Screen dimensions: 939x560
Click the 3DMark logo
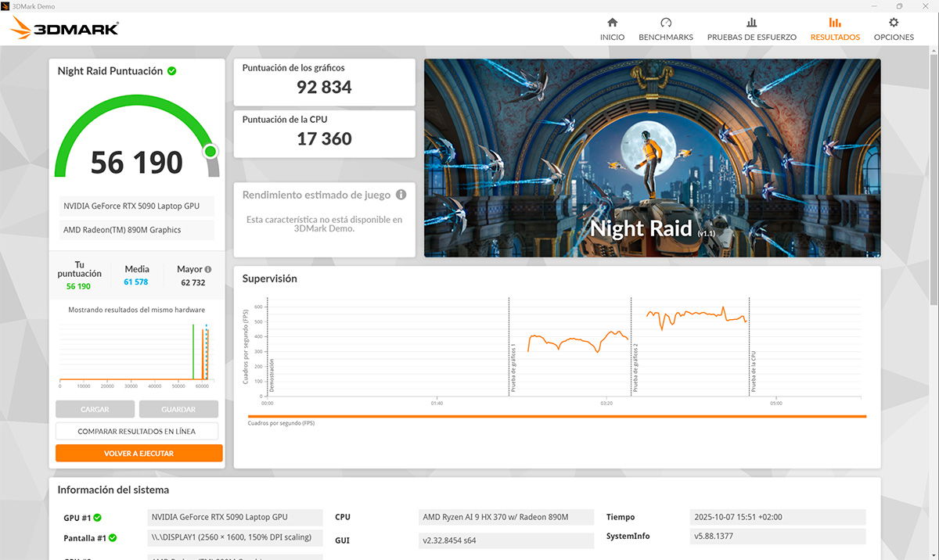[x=65, y=29]
